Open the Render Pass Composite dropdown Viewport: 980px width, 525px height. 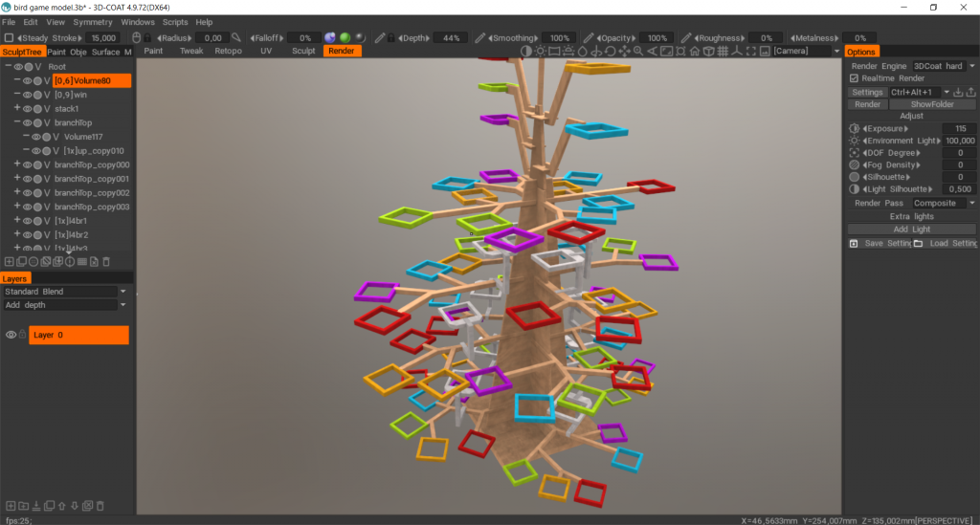click(944, 204)
